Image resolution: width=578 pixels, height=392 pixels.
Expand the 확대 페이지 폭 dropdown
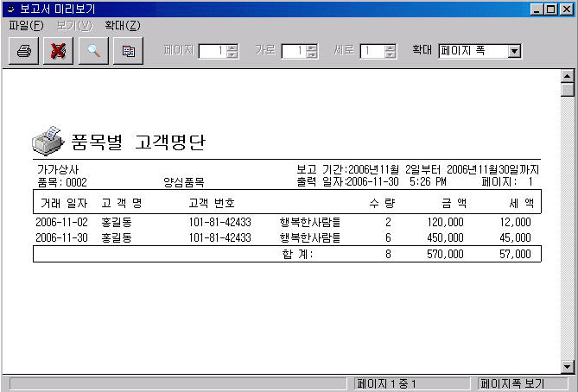point(515,51)
